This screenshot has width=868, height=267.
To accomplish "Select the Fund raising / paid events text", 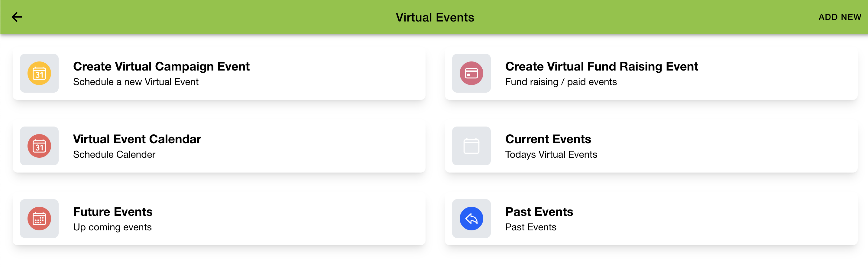I will pyautogui.click(x=561, y=82).
